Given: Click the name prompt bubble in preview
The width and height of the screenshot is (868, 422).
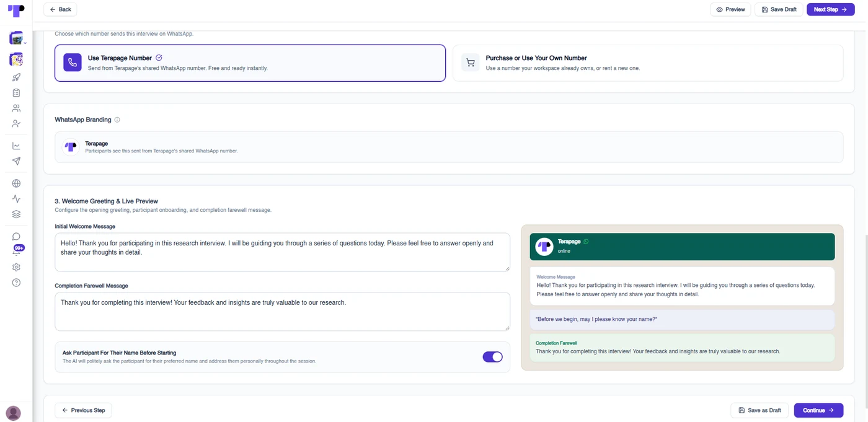Looking at the screenshot, I should [682, 320].
